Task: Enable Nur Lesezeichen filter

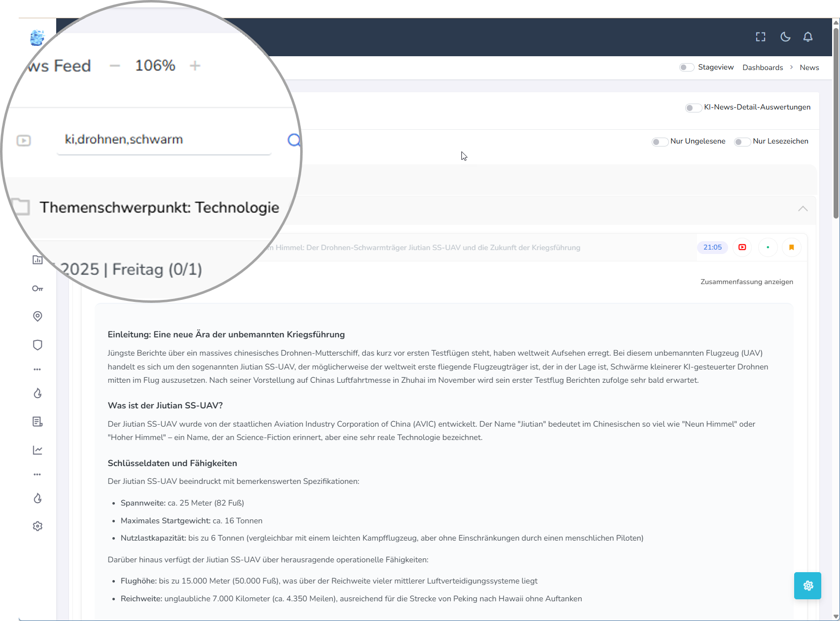Action: 741,142
